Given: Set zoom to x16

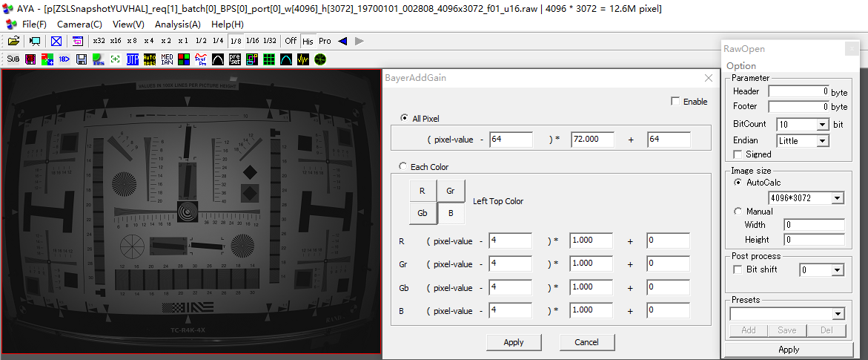Looking at the screenshot, I should (116, 41).
